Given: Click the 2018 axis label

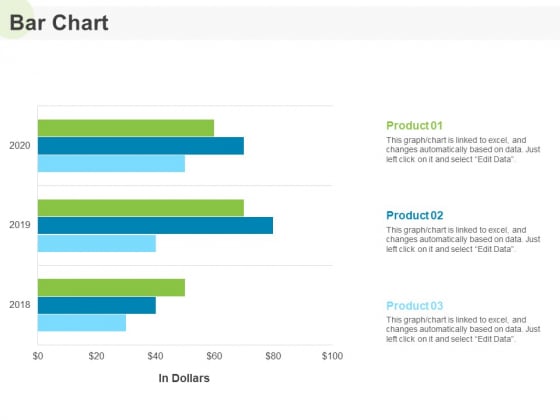Looking at the screenshot, I should (20, 305).
